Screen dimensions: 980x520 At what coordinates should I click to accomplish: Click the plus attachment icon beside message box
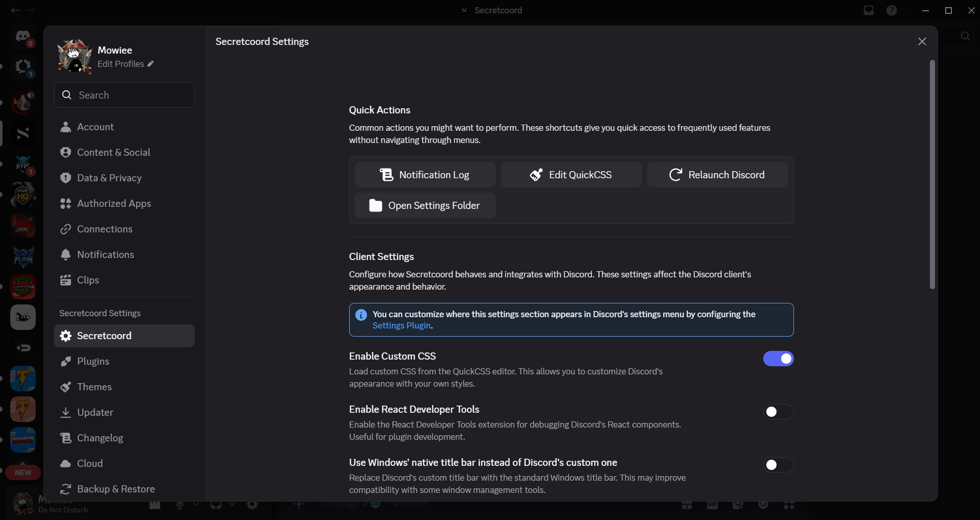point(299,505)
